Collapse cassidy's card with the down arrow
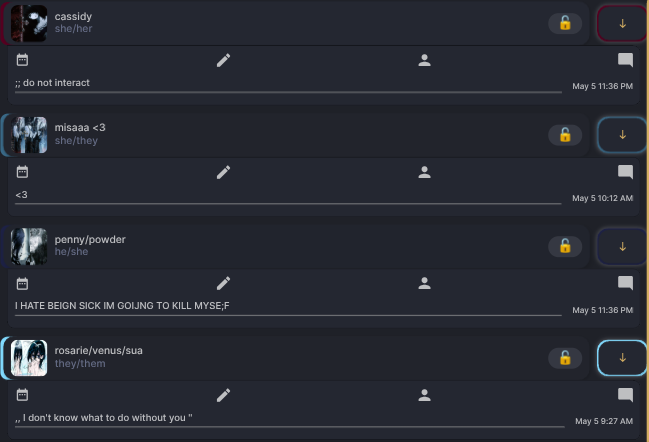649x442 pixels. (x=622, y=24)
